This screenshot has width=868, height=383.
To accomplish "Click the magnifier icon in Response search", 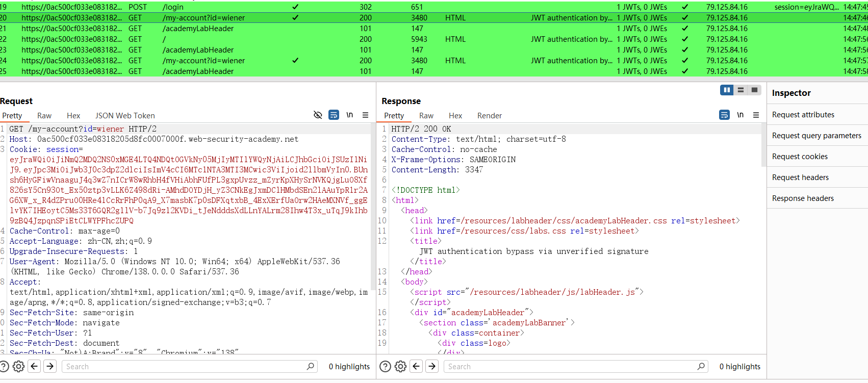I will click(x=701, y=366).
